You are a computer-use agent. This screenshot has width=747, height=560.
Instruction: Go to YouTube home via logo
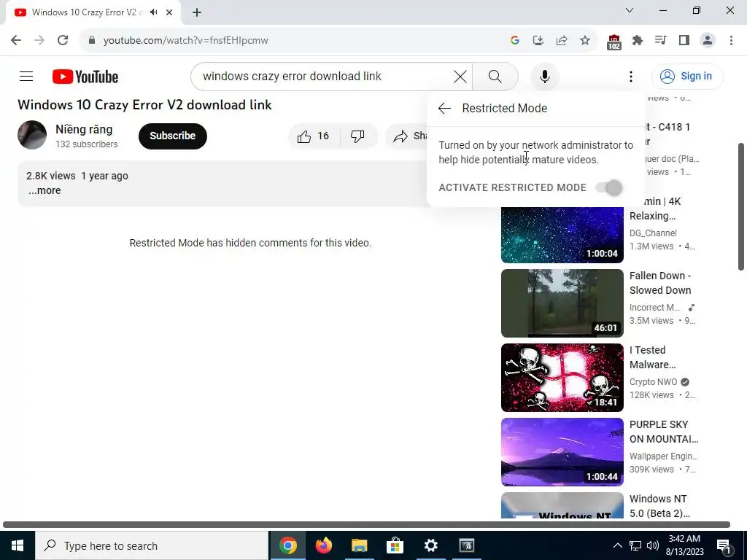tap(85, 77)
